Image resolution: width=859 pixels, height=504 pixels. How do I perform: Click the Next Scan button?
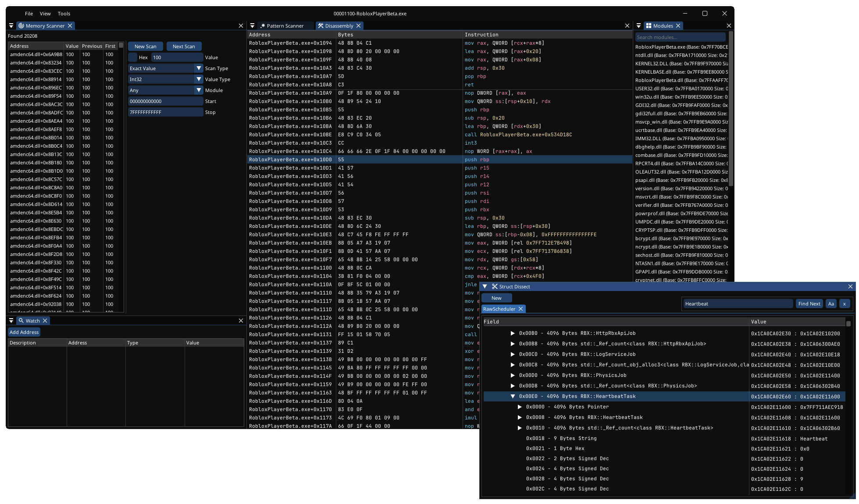pos(184,46)
